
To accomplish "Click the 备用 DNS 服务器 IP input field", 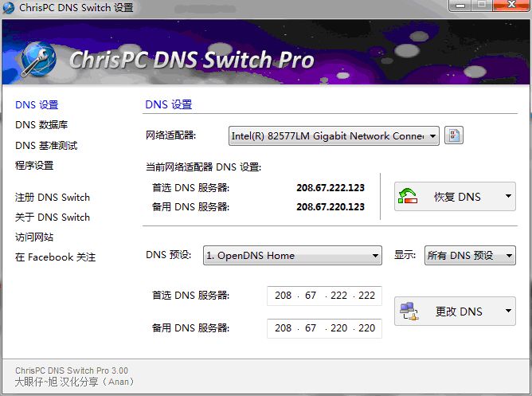I will click(x=324, y=328).
